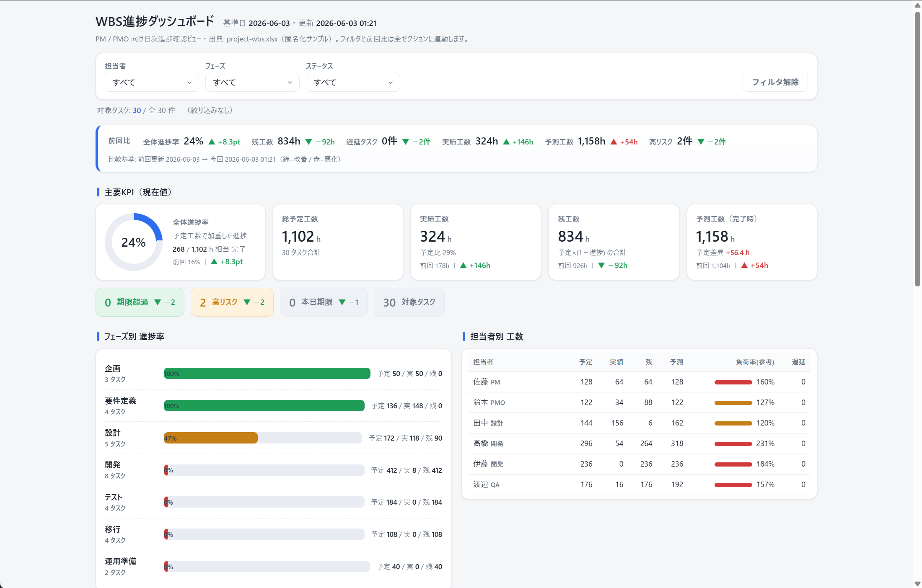
Task: Click the 負荷率(参考) column header
Action: click(x=755, y=362)
